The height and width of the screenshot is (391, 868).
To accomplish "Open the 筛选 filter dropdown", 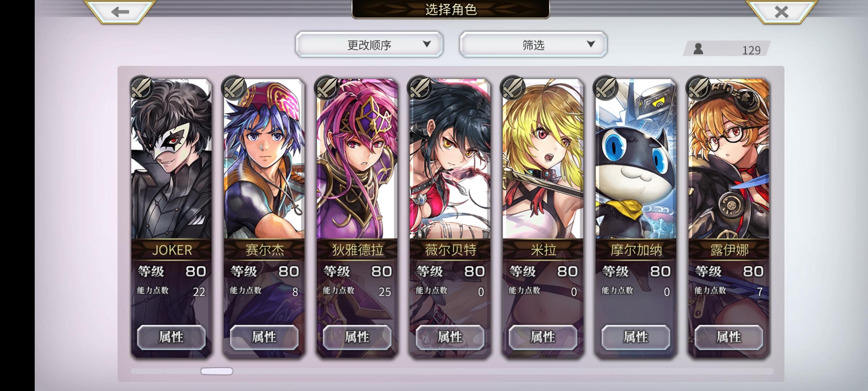I will (x=533, y=44).
